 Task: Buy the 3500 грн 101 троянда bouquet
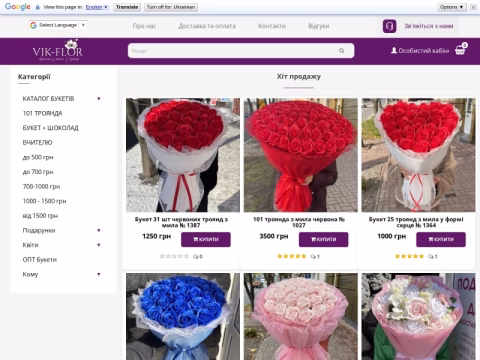coord(323,239)
